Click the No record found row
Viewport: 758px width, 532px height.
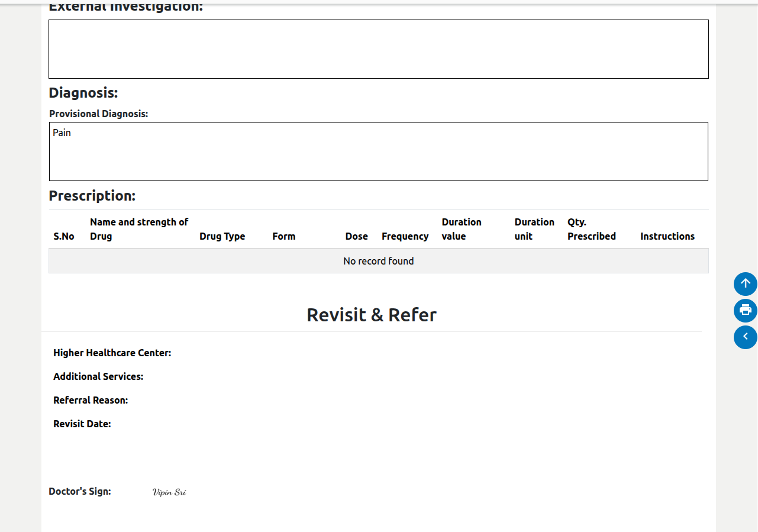378,261
